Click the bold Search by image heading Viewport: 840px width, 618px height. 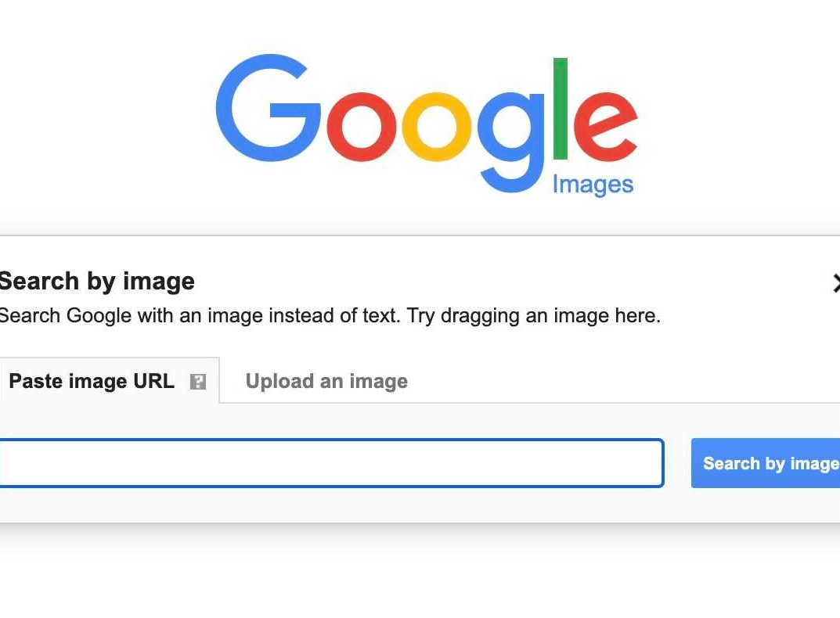pyautogui.click(x=97, y=282)
